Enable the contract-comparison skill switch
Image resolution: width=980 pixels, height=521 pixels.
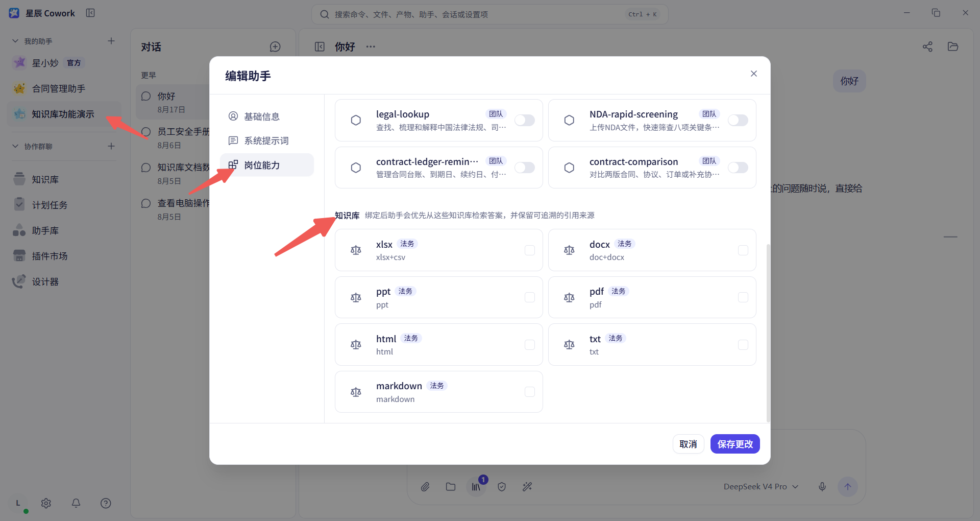point(738,168)
